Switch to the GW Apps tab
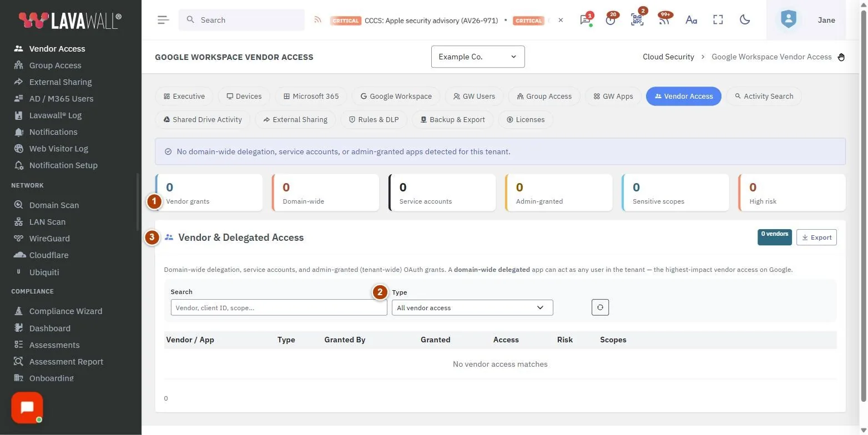This screenshot has width=868, height=435. (x=613, y=96)
